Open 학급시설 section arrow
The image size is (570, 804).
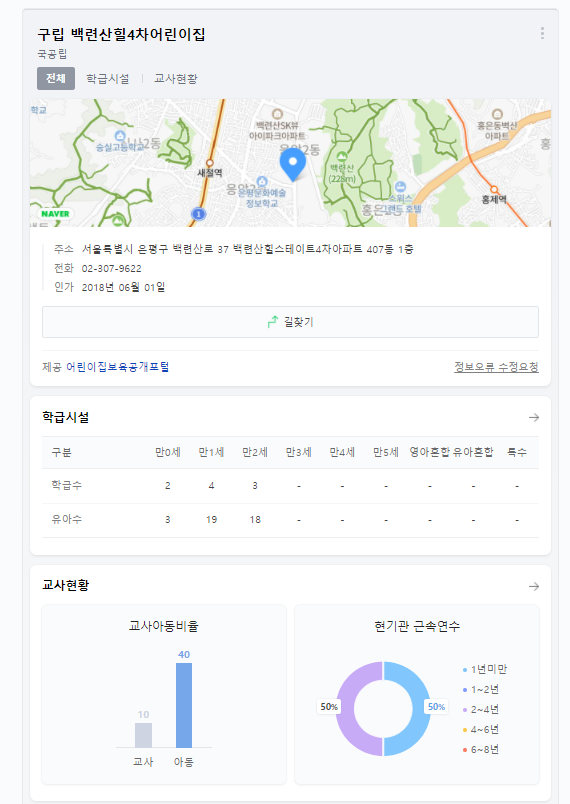point(534,417)
